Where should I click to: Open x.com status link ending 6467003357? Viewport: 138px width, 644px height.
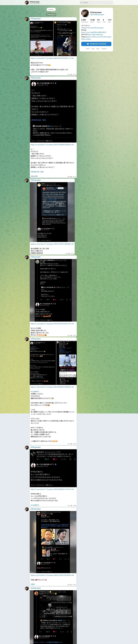point(52,145)
